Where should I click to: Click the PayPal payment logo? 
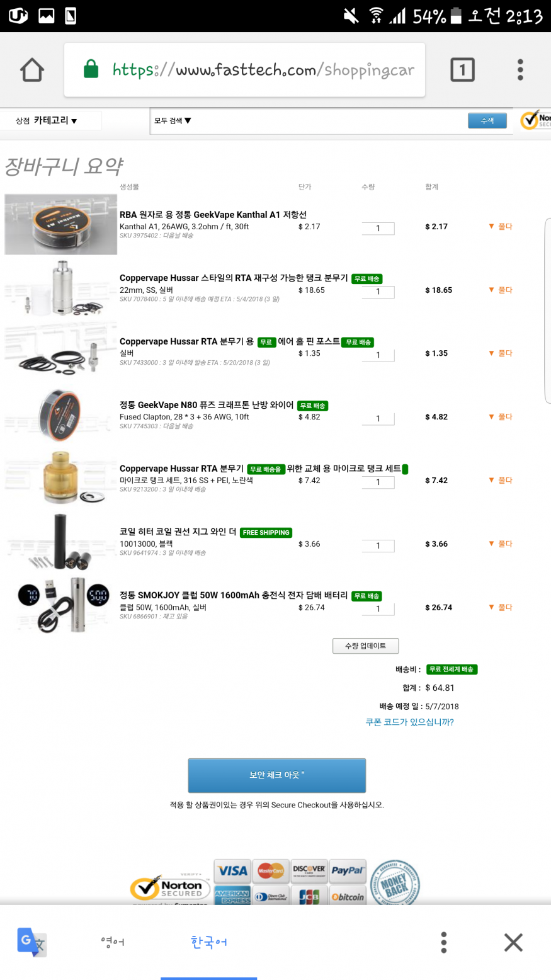point(348,870)
